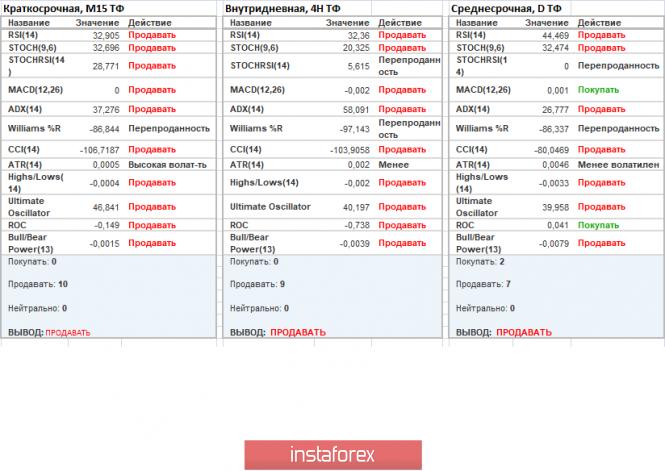The width and height of the screenshot is (665, 471).
Task: Click Bull/Bear Power value -0,0039
Action: click(355, 244)
